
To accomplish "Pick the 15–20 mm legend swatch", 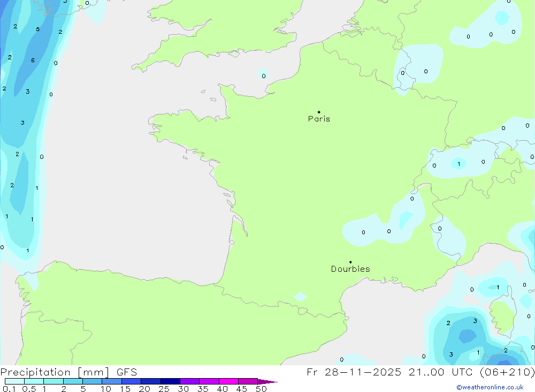I will click(131, 381).
